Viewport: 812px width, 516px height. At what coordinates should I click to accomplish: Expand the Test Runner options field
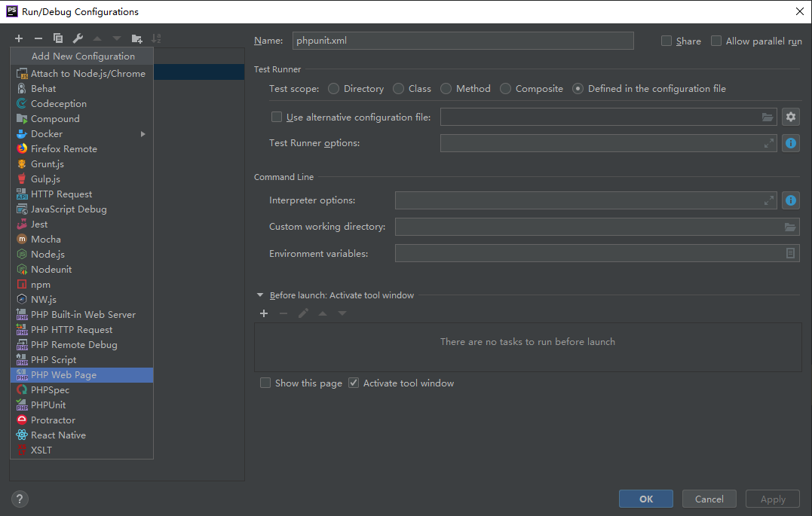(x=769, y=143)
